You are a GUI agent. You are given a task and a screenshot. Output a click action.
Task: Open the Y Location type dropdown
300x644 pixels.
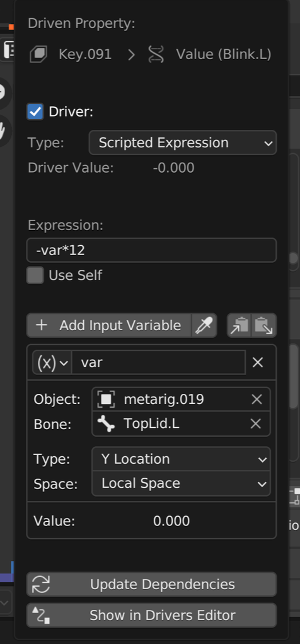(181, 459)
